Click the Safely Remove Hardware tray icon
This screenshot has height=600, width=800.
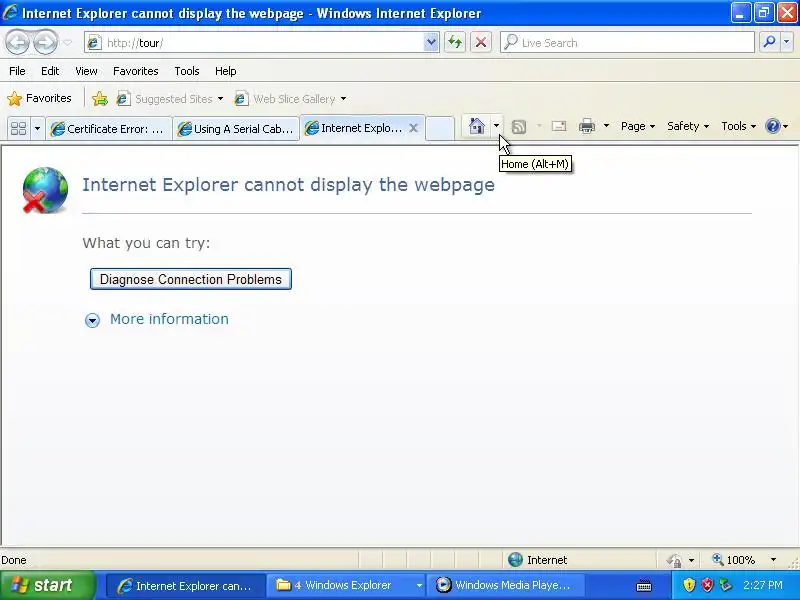click(x=725, y=585)
